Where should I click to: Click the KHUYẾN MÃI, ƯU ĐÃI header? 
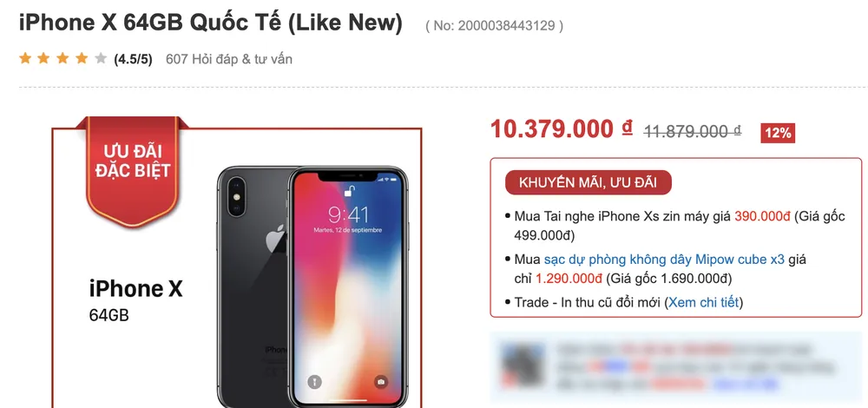click(588, 182)
